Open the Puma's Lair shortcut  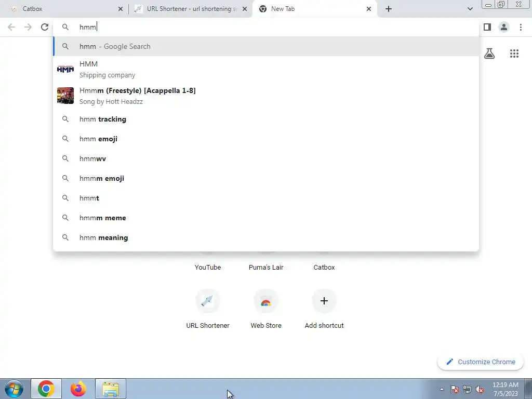click(266, 268)
